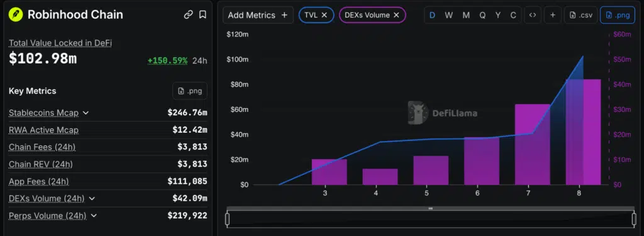Click the RWA Active Mcap label
The width and height of the screenshot is (644, 236).
pos(43,130)
